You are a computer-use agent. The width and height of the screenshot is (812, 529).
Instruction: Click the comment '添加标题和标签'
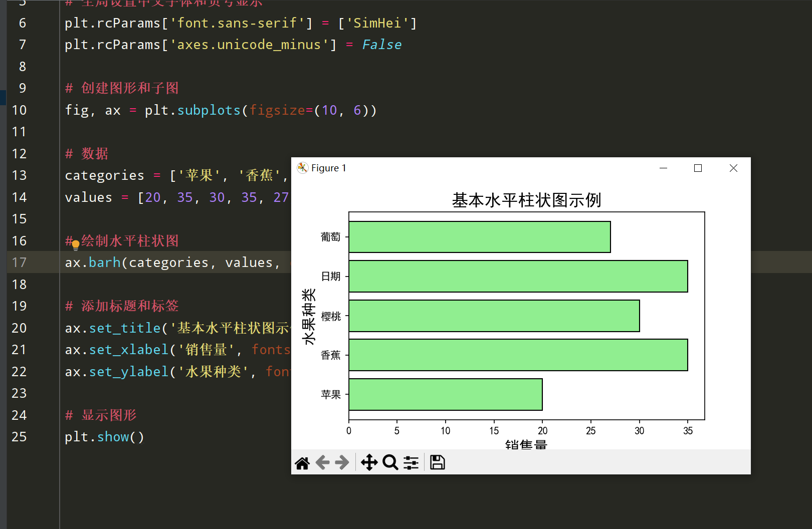coord(130,306)
